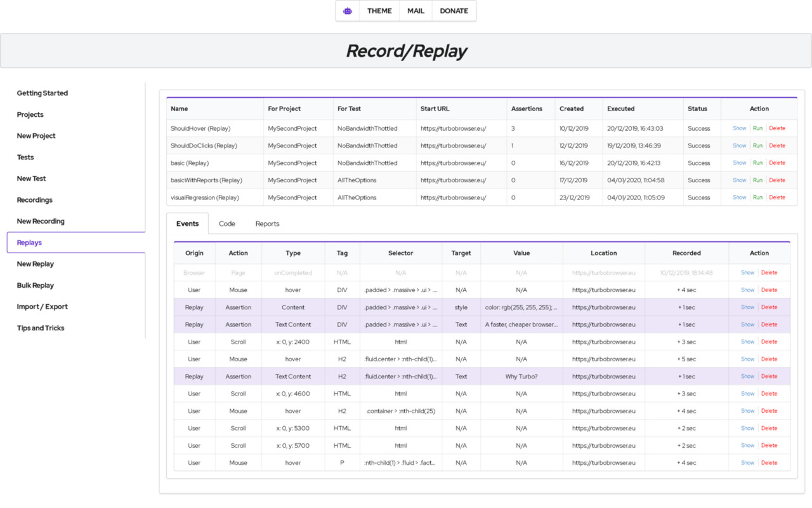Image resolution: width=812 pixels, height=508 pixels.
Task: Click the 'A faster, cheaper browser...' value cell
Action: [x=521, y=324]
